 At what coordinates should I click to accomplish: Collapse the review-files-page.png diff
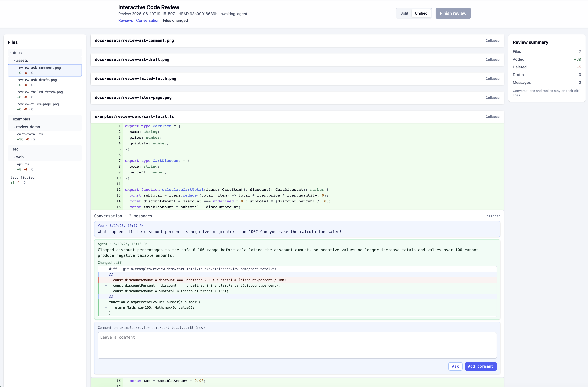pyautogui.click(x=492, y=98)
